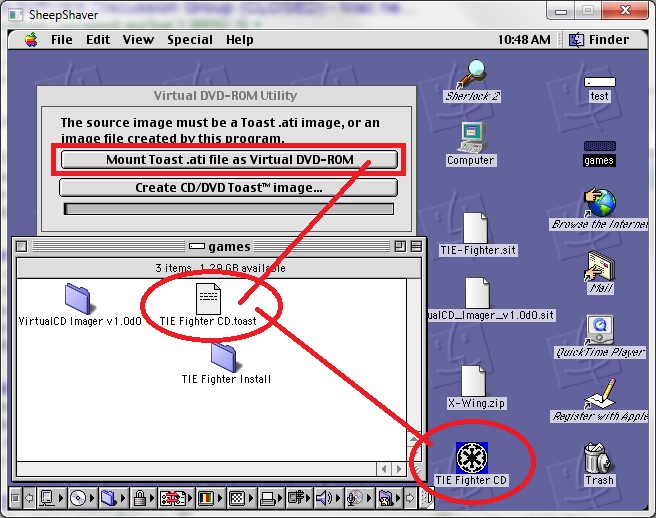This screenshot has width=656, height=518.
Task: Open File Sharing Control Strip module
Action: click(x=113, y=498)
